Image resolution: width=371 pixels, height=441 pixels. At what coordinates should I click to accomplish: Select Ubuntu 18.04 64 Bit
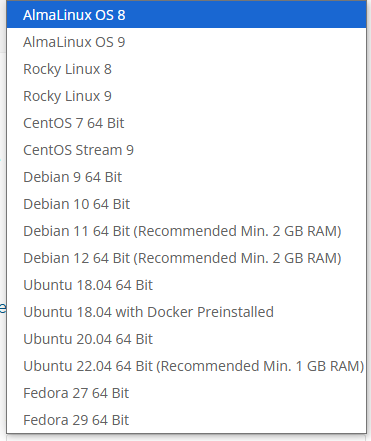pyautogui.click(x=186, y=285)
